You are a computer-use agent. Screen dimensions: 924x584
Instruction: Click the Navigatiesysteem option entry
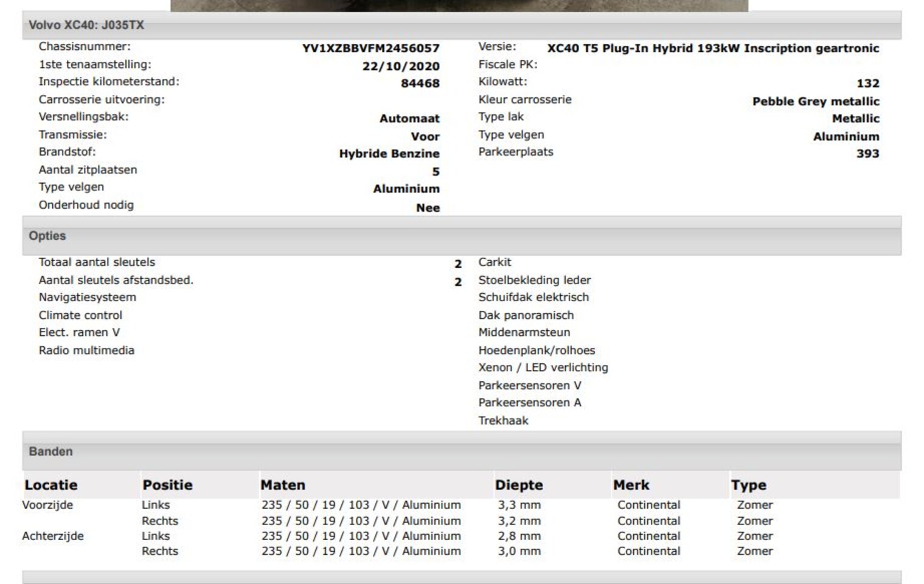coord(88,297)
